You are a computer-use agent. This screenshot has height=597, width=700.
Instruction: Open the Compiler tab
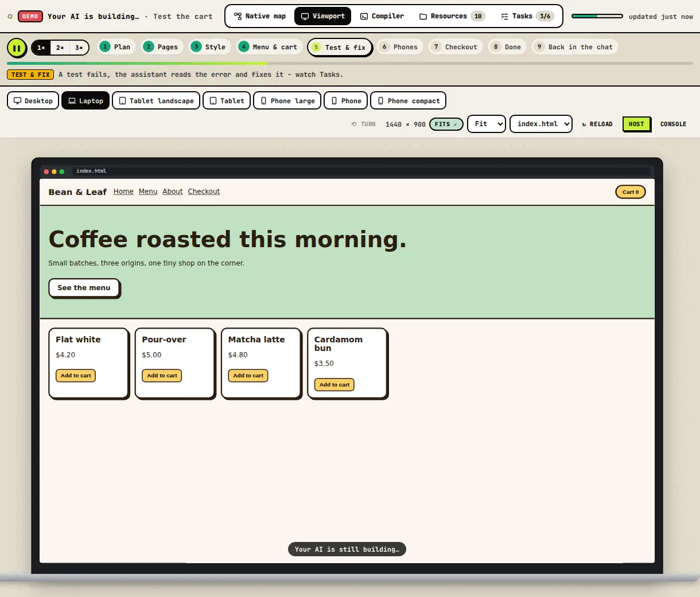click(x=382, y=16)
